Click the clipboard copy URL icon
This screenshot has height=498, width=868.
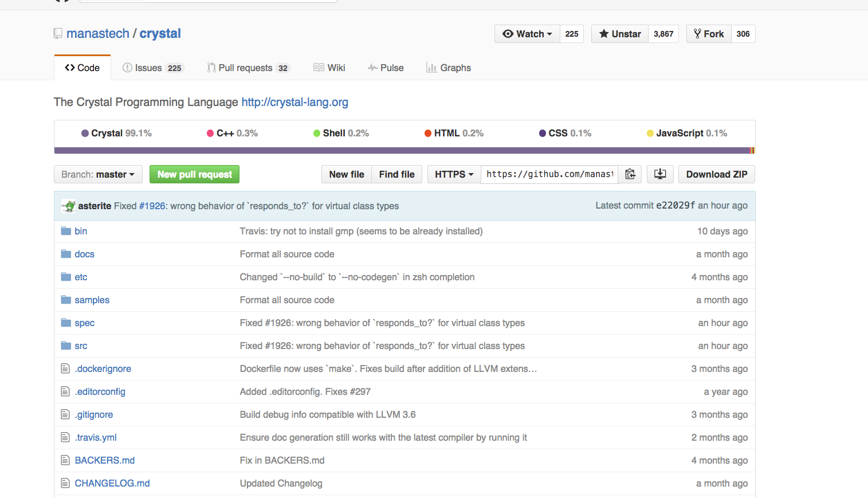(x=630, y=174)
